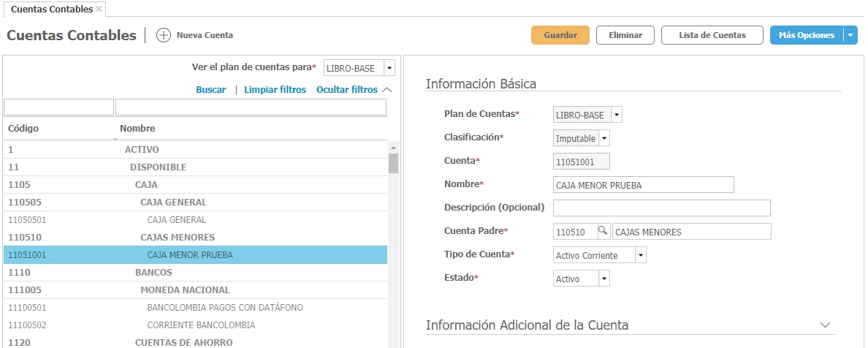Open Lista de Cuentas
Viewport: 868px width, 348px height.
tap(712, 35)
